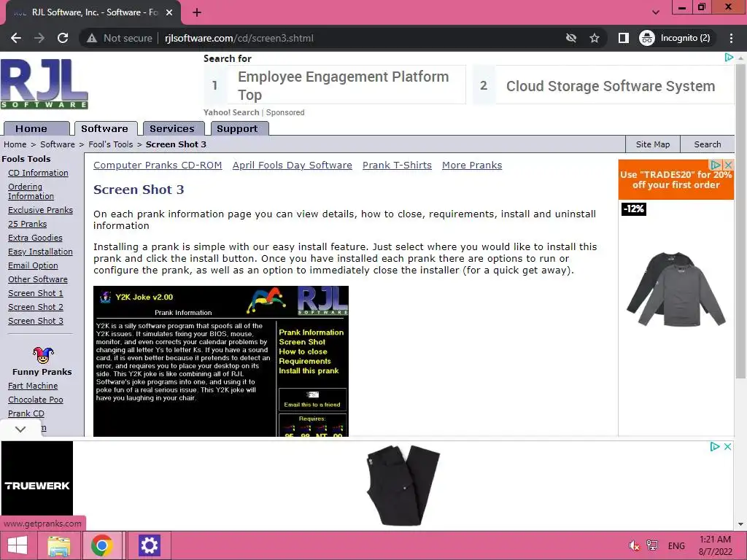Open the Windows Start menu
This screenshot has height=560, width=747.
coord(18,545)
